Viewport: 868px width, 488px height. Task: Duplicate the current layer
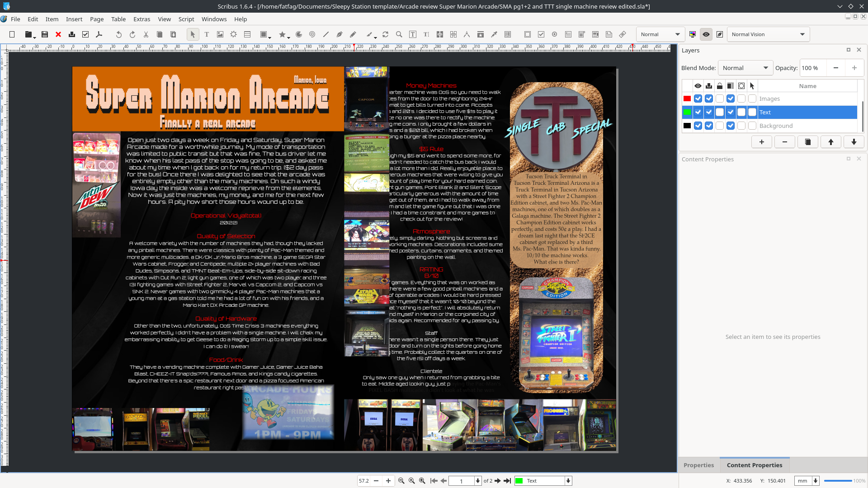808,142
